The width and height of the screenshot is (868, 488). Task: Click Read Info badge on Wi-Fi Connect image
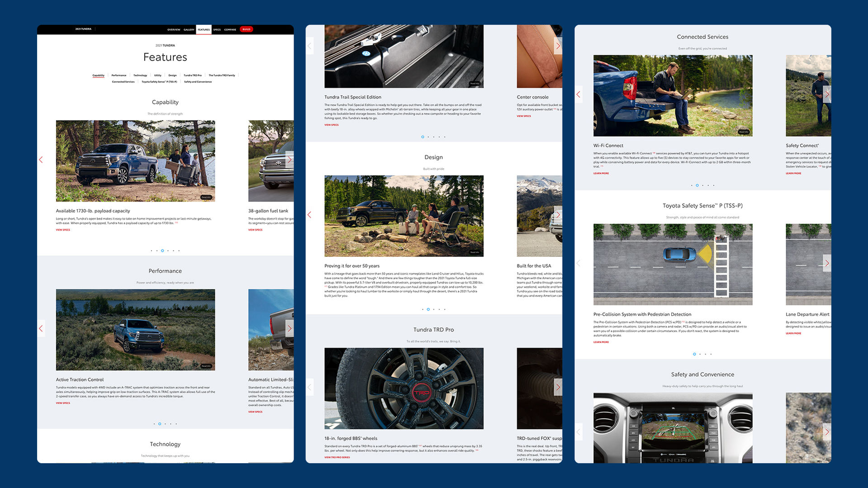[744, 132]
